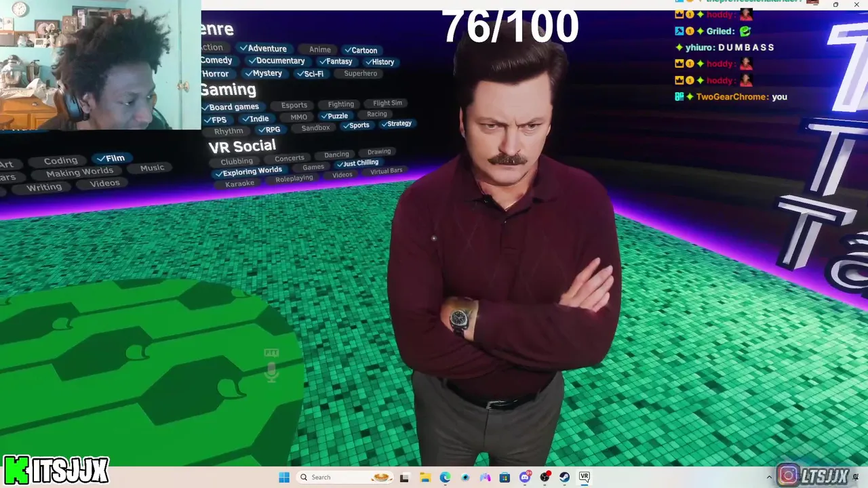Enable the Rhythm gaming tag
The image size is (868, 488).
(229, 131)
